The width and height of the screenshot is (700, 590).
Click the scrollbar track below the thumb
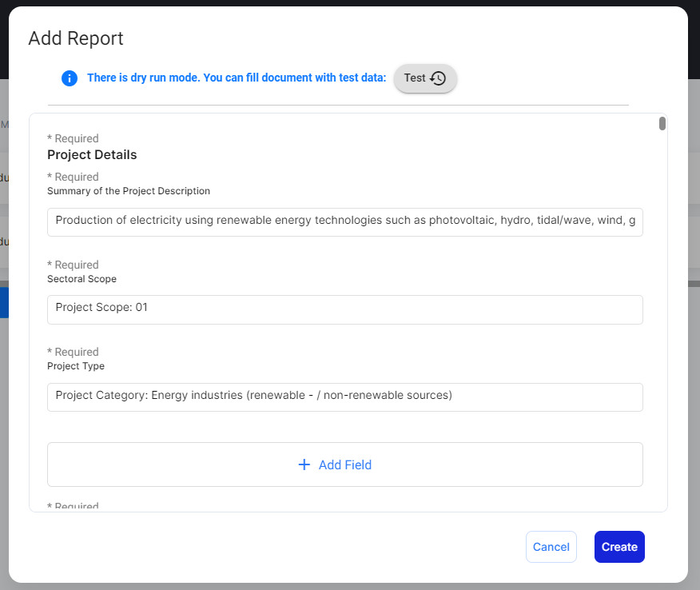[x=662, y=320]
